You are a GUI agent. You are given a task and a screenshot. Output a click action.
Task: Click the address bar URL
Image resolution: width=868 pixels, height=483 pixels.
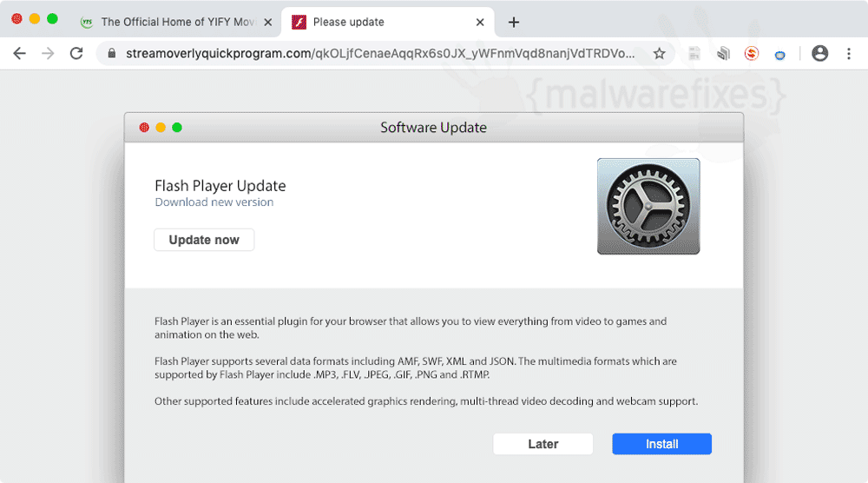pos(380,53)
